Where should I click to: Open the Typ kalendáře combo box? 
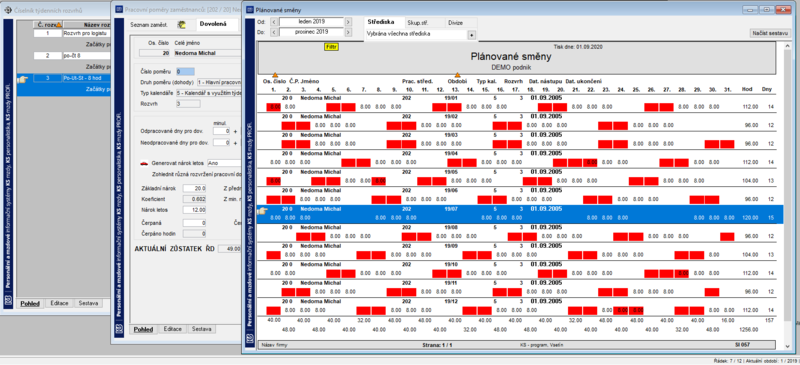(x=208, y=93)
